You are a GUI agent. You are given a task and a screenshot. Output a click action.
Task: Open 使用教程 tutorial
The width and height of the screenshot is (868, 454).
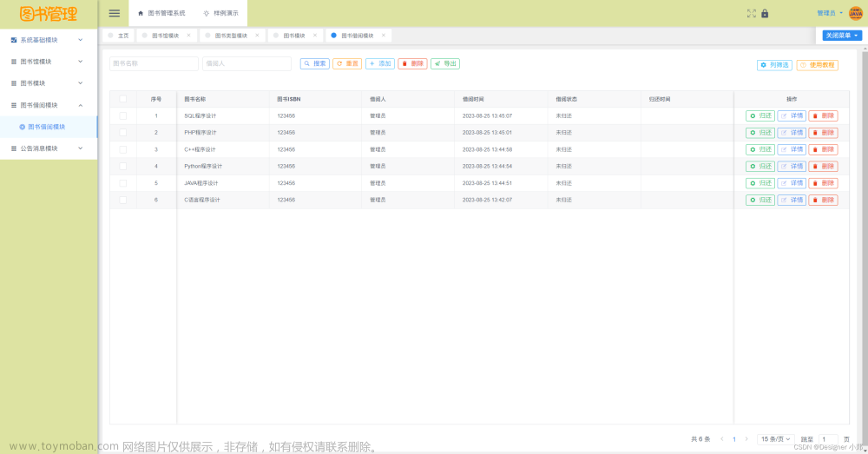click(817, 65)
